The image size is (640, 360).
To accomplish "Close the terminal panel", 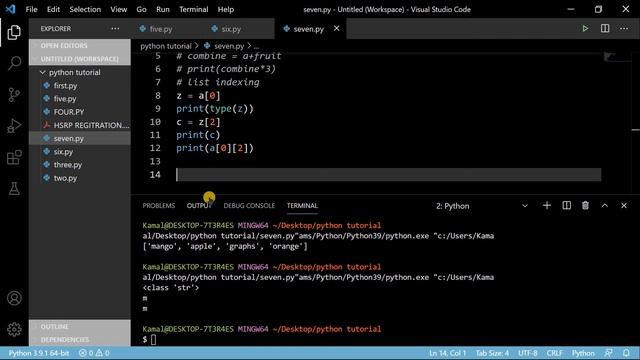I will click(x=624, y=206).
